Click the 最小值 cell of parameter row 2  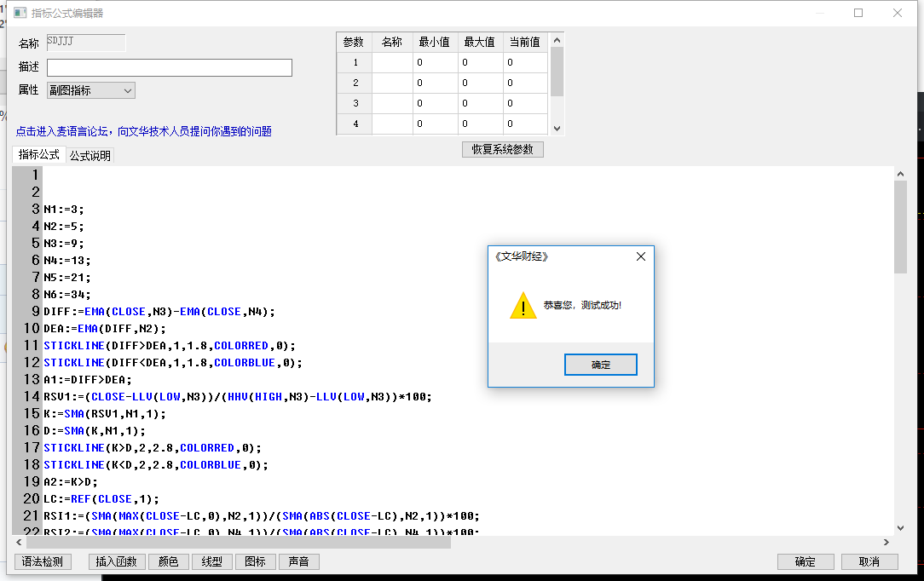coord(435,83)
